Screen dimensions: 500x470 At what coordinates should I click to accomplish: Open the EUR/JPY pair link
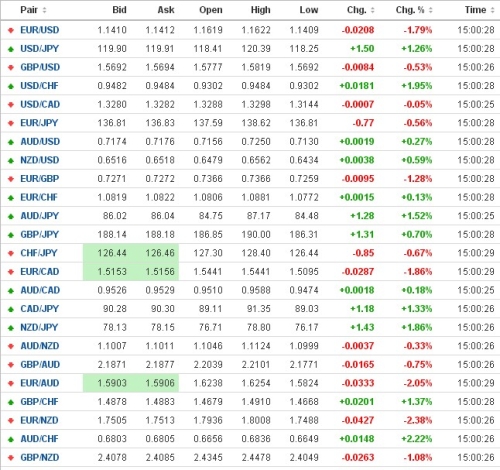(39, 123)
